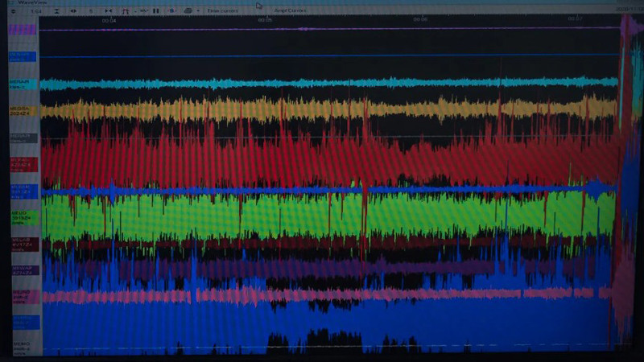Screen dimensions: 644x362
Task: Select the orange MEGRA 2024Z4 channel label
Action: (23, 111)
